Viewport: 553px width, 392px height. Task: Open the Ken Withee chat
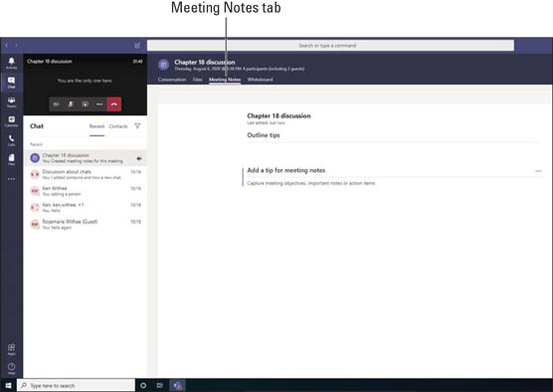click(85, 191)
